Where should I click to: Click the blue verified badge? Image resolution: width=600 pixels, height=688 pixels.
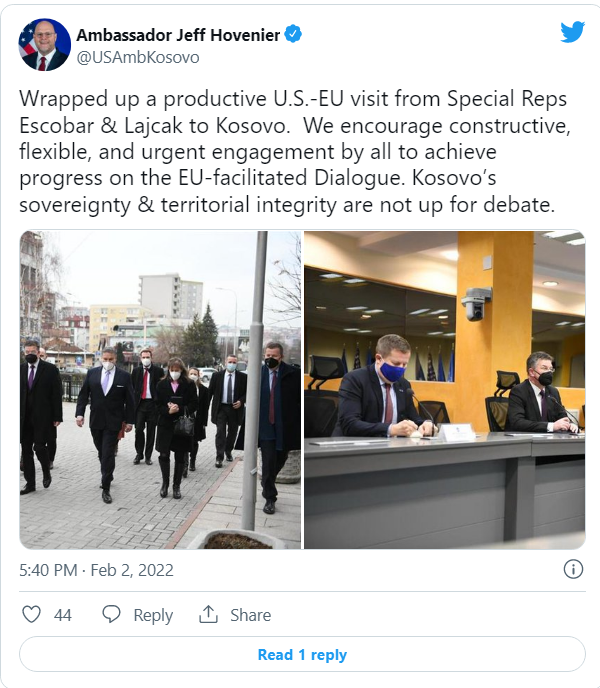293,35
